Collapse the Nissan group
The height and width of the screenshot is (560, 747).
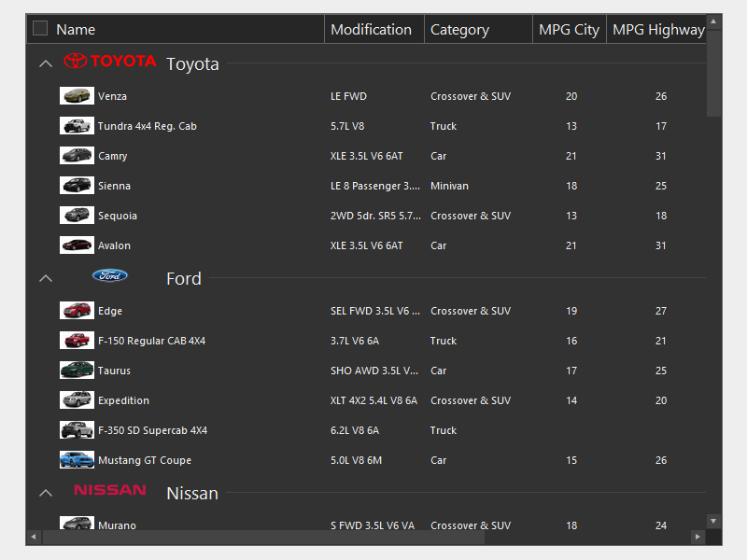[45, 493]
